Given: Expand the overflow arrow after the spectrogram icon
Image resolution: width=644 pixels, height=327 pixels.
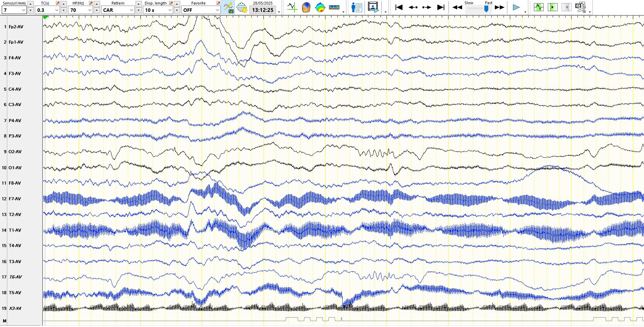Looking at the screenshot, I should coord(344,12).
